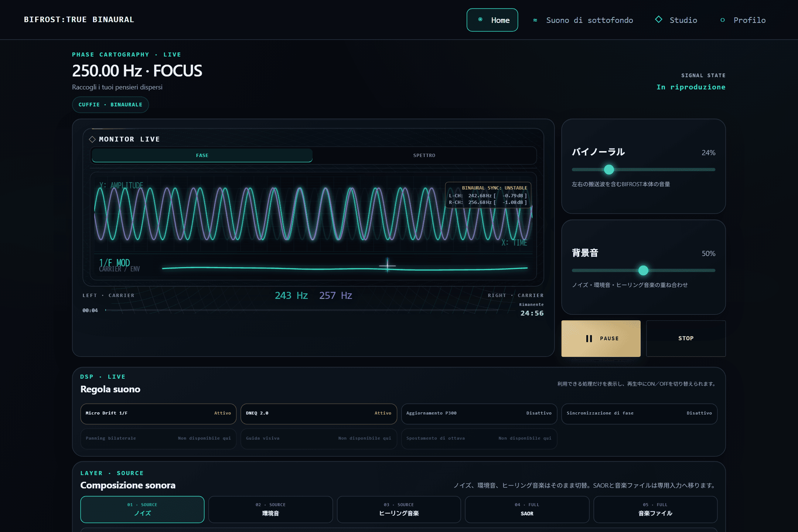Select source 04 SAOR
Viewport: 798px width, 532px height.
[x=527, y=509]
